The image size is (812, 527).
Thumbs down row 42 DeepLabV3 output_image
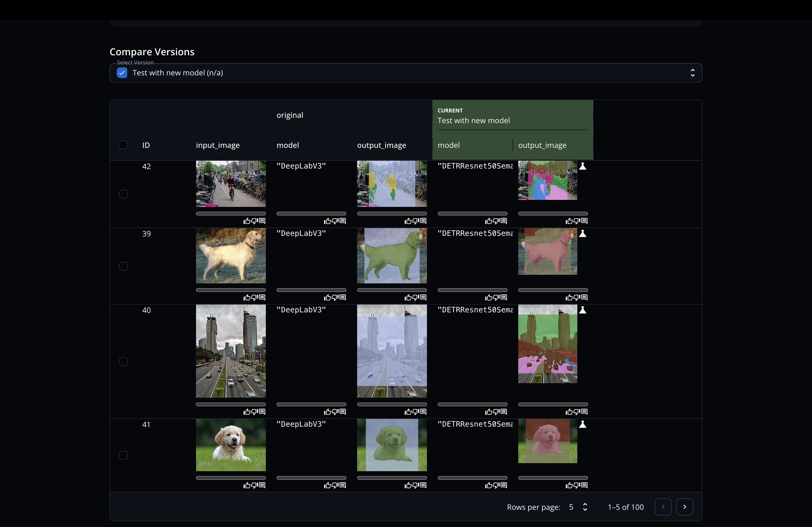click(416, 221)
